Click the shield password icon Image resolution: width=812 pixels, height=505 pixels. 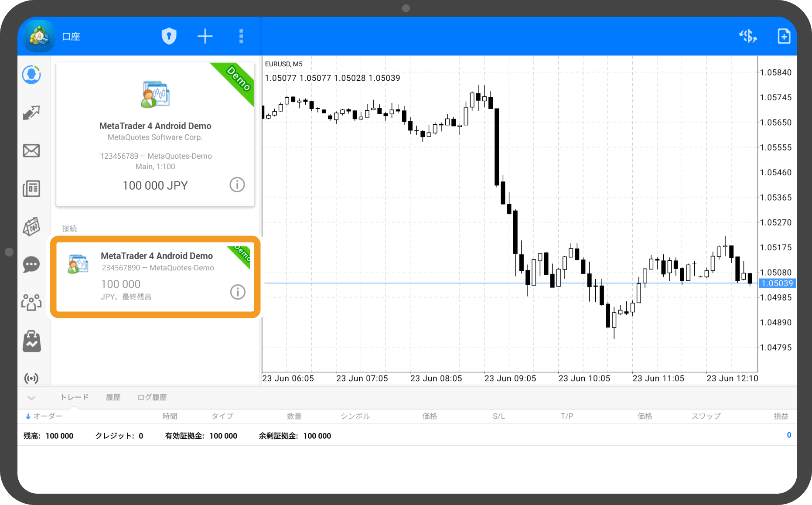169,36
